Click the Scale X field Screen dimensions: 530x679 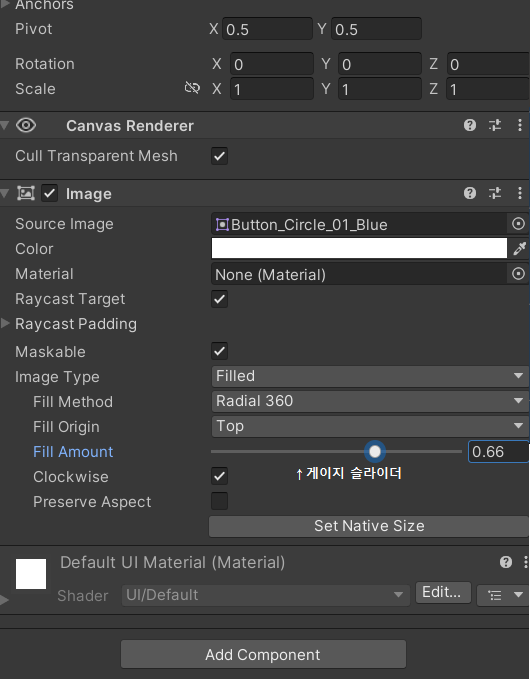click(271, 89)
